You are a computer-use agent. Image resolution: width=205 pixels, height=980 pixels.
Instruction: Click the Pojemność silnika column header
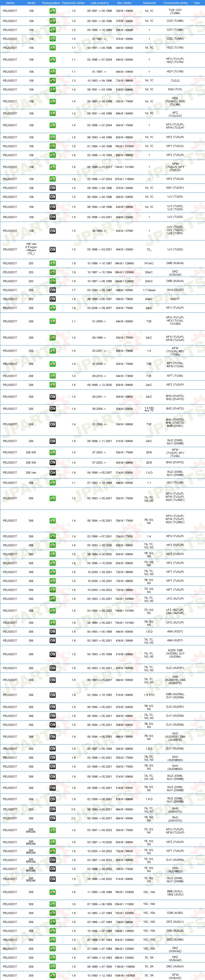pos(73,3)
